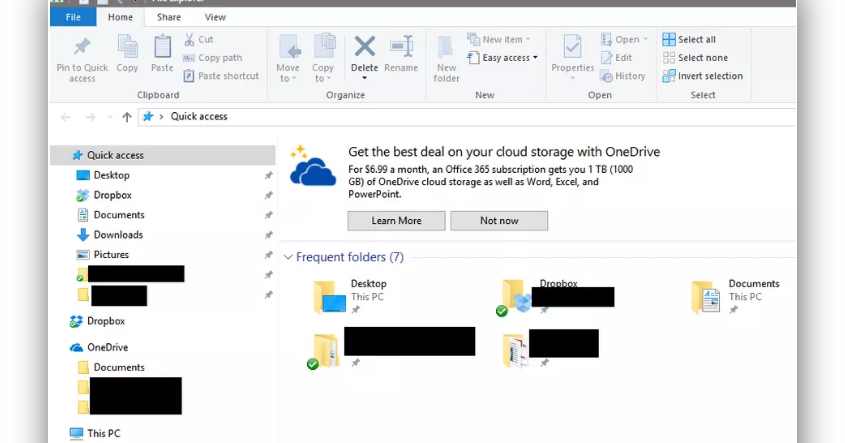845x443 pixels.
Task: Switch to the Home ribbon tab
Action: tap(120, 17)
